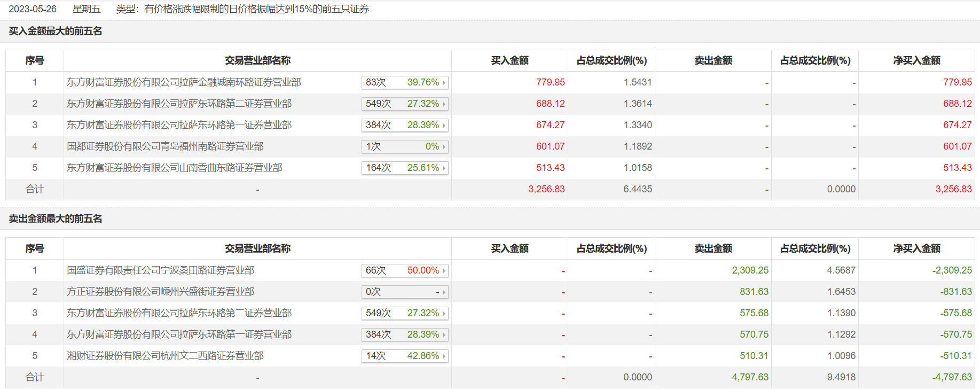
Task: Expand the 14次 42.86% stats box
Action: (405, 356)
